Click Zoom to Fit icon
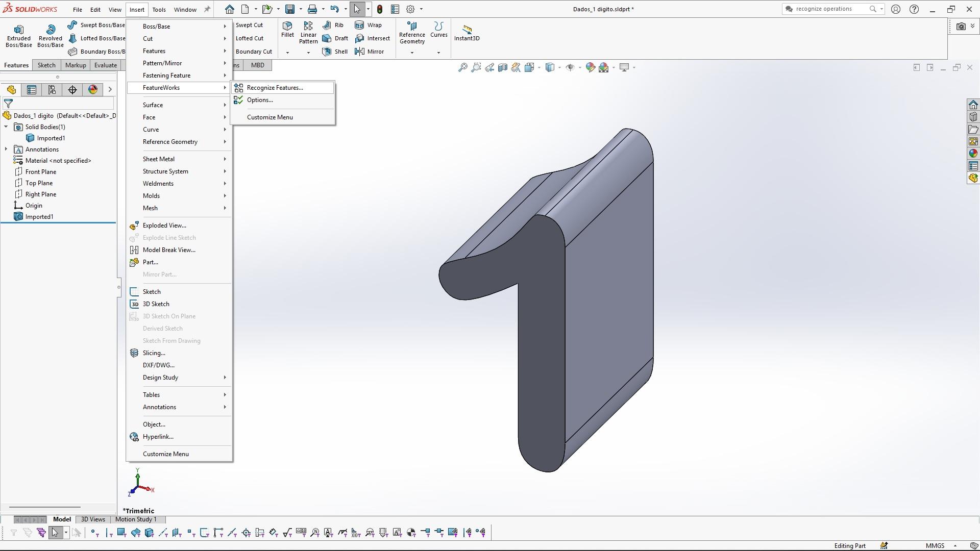The image size is (980, 551). (462, 67)
